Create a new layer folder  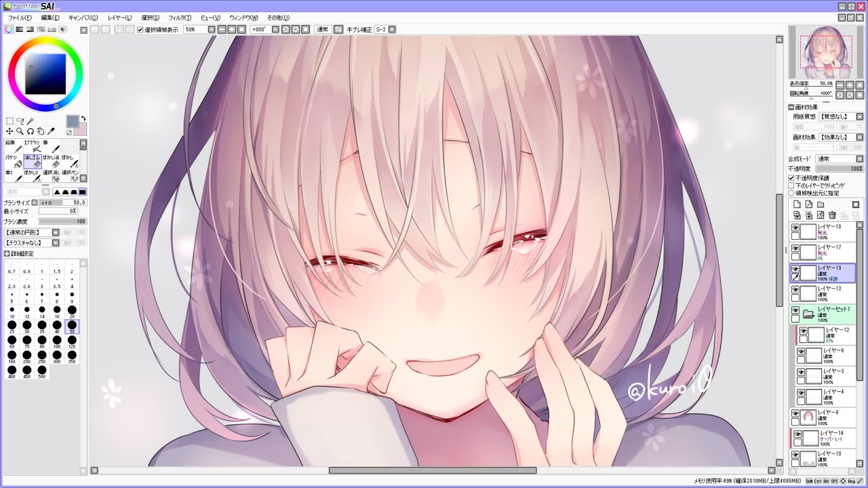coord(821,205)
